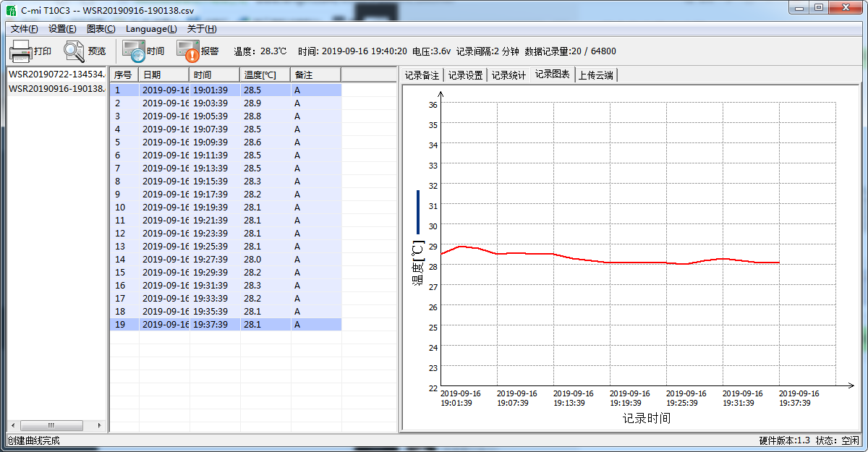
Task: Select record row 11 at 19:21:39
Action: click(x=226, y=221)
